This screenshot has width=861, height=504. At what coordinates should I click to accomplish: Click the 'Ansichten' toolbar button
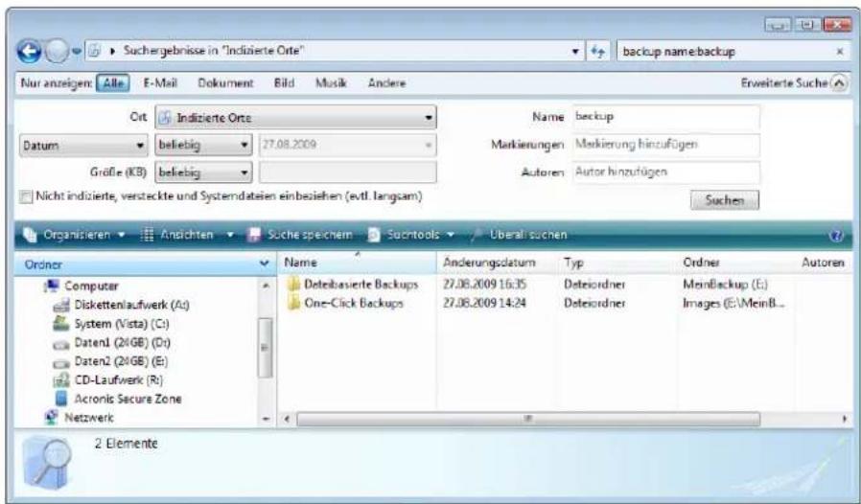(176, 235)
